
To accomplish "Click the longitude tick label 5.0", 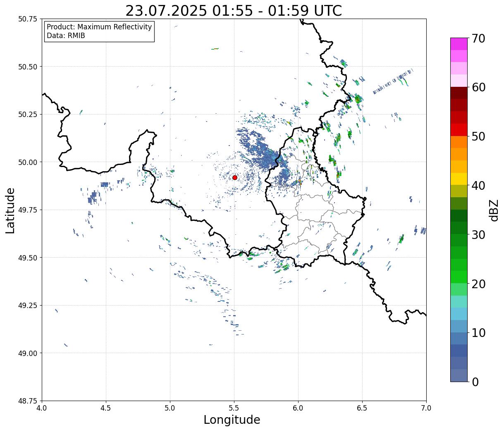I will coord(170,408).
